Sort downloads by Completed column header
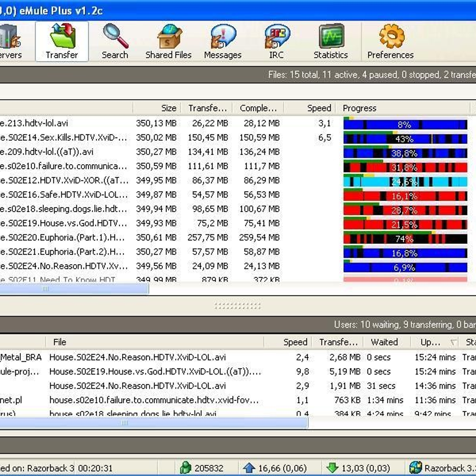 258,108
